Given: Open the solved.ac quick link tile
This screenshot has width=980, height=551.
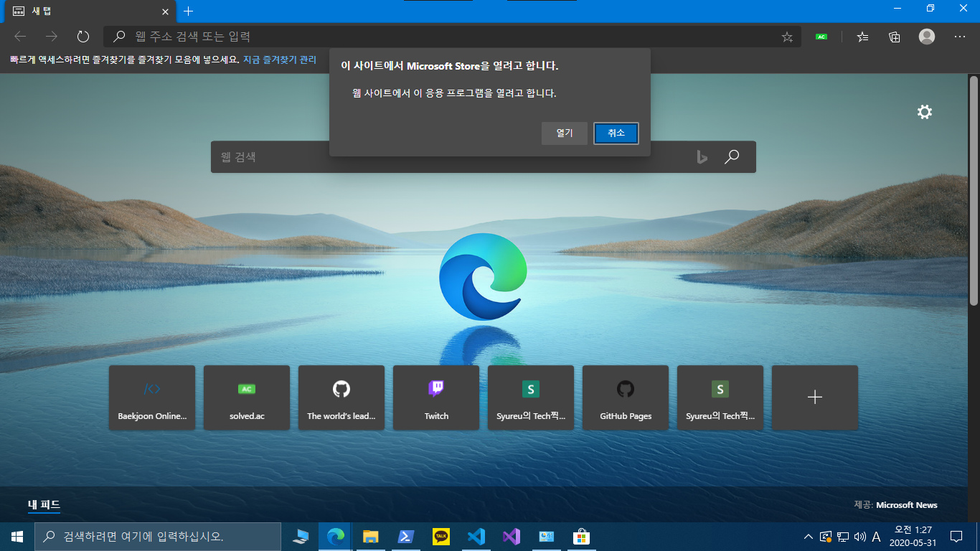Looking at the screenshot, I should [247, 397].
